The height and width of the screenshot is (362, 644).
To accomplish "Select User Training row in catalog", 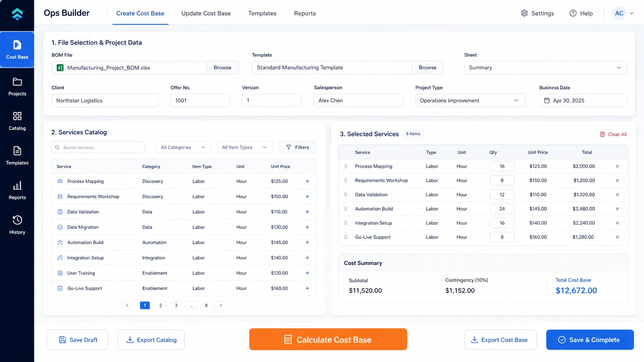I will [184, 273].
